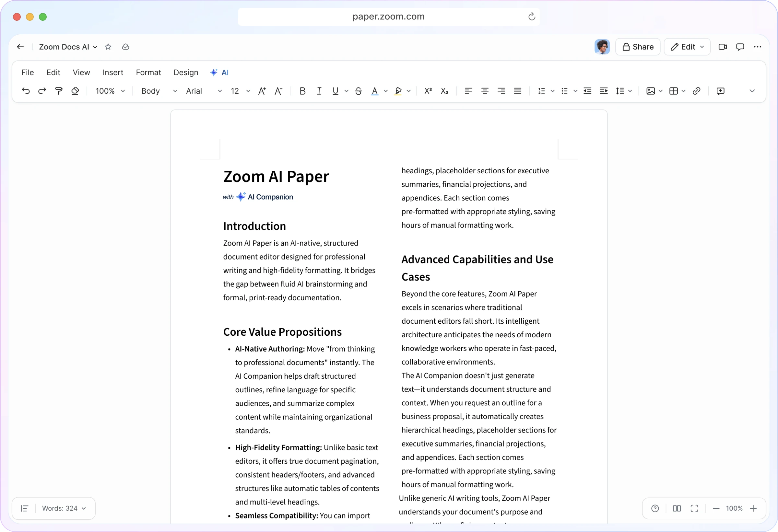
Task: Insert a numbered list
Action: (x=542, y=91)
